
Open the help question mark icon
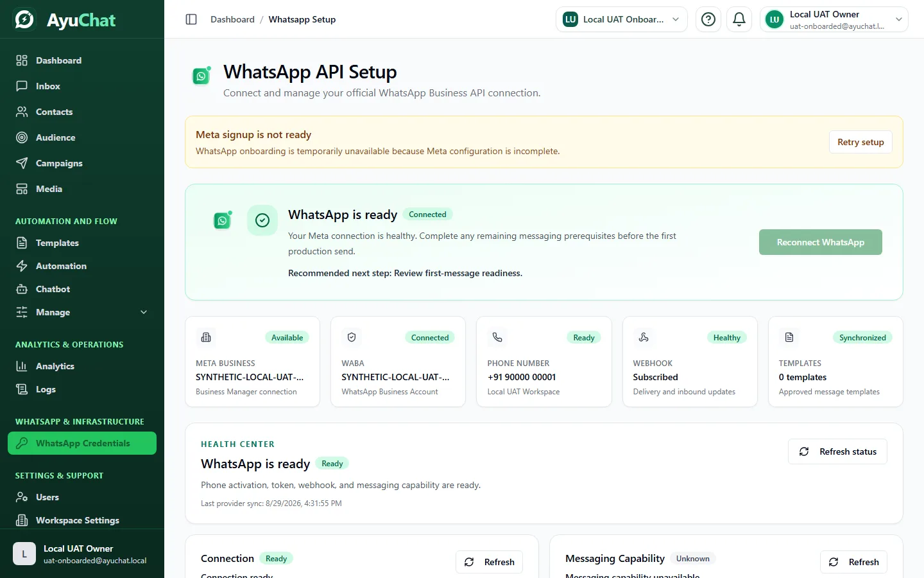(708, 19)
